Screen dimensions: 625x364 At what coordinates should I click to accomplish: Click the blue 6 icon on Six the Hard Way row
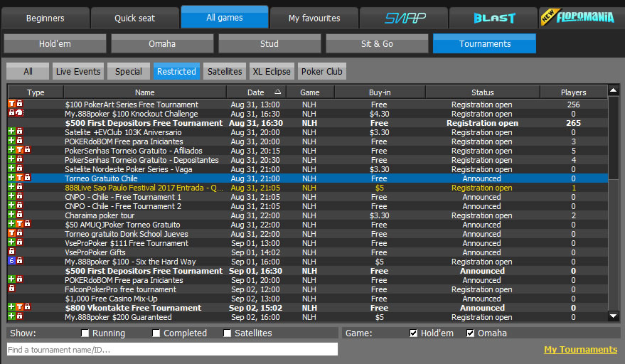(11, 262)
